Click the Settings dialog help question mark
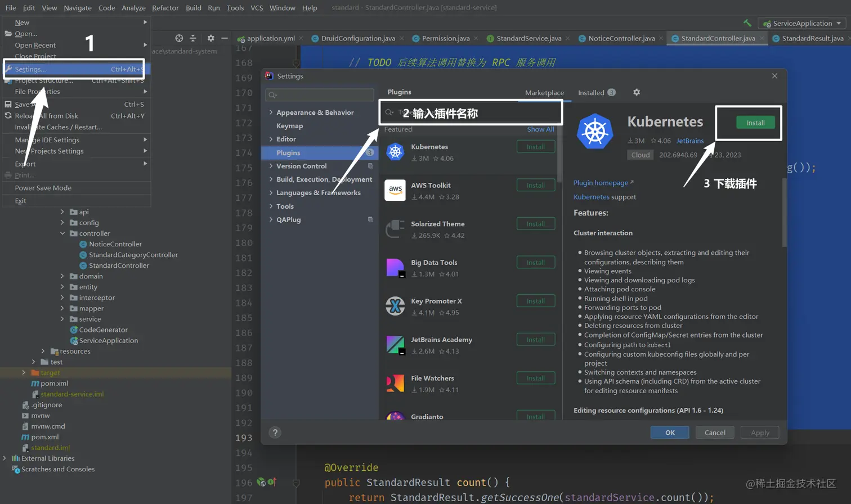Screen dimensions: 851x504 pos(275,433)
